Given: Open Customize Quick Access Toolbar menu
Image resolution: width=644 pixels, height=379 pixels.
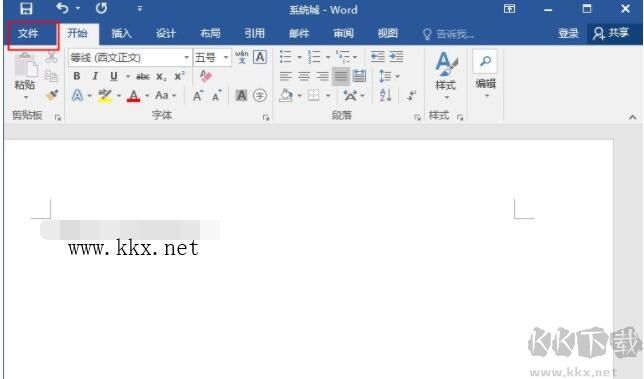Looking at the screenshot, I should tap(140, 8).
